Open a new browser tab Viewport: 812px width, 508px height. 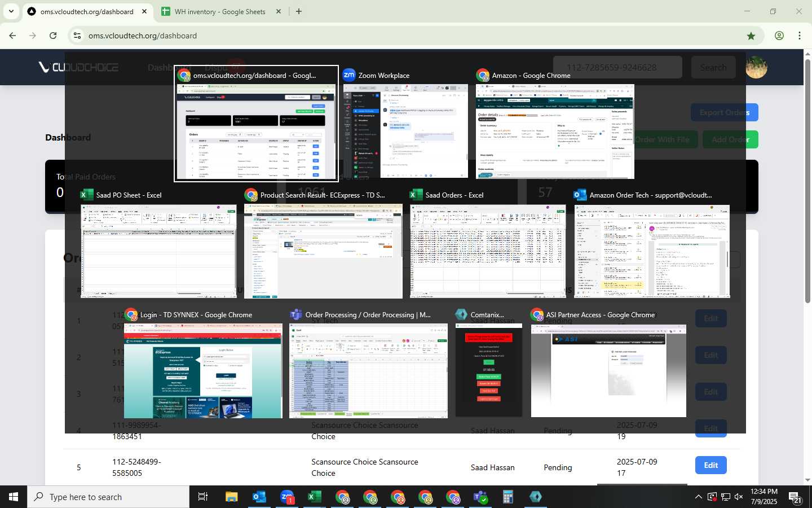[299, 11]
